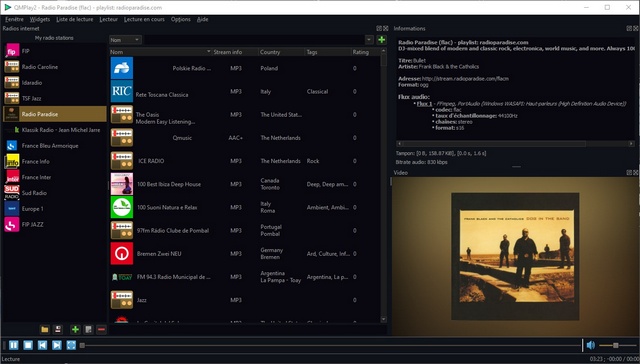Pause playback with the pause button
The height and width of the screenshot is (364, 640).
13,345
